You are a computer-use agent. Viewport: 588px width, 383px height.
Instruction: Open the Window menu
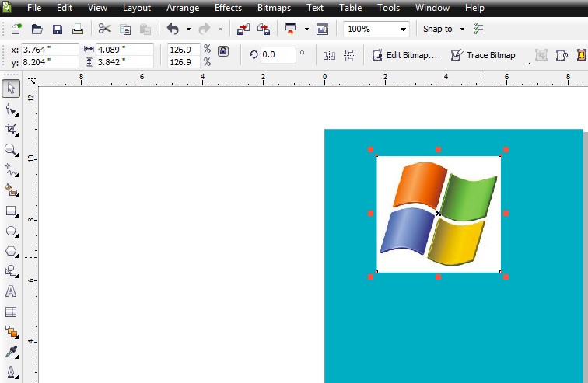click(432, 8)
